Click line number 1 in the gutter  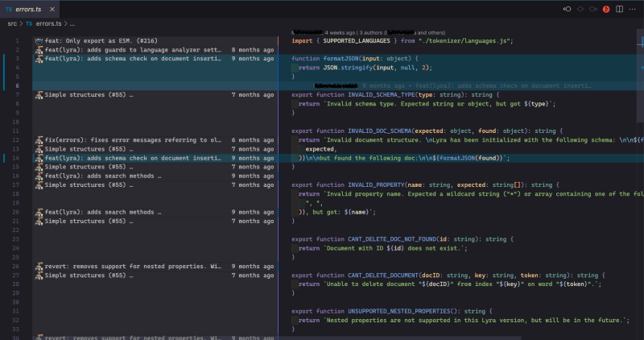17,41
